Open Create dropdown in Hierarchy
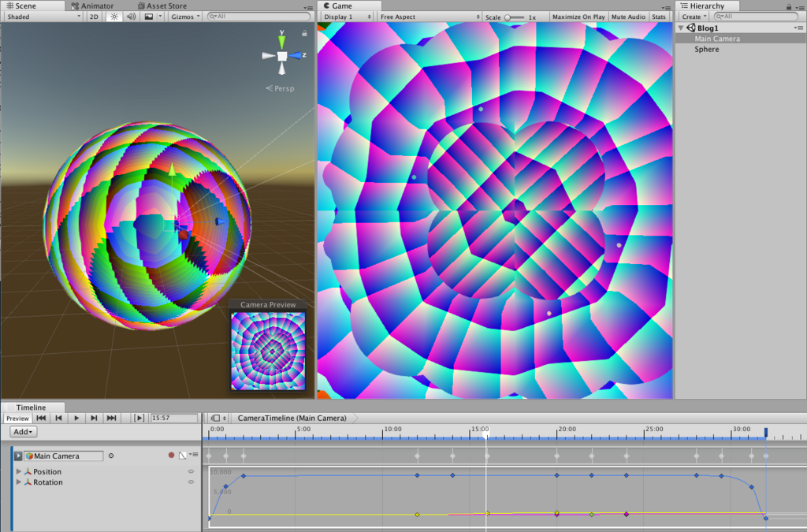This screenshot has height=532, width=807. (694, 17)
